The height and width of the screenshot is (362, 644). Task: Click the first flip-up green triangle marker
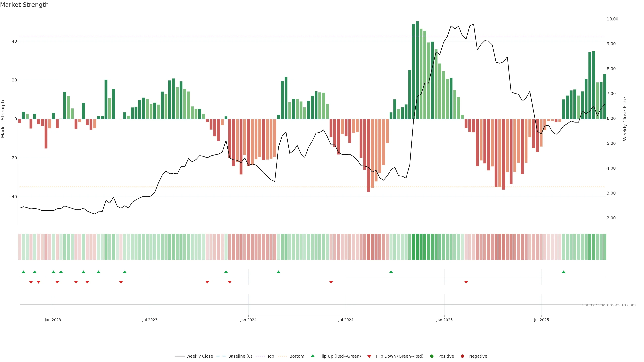coord(23,272)
